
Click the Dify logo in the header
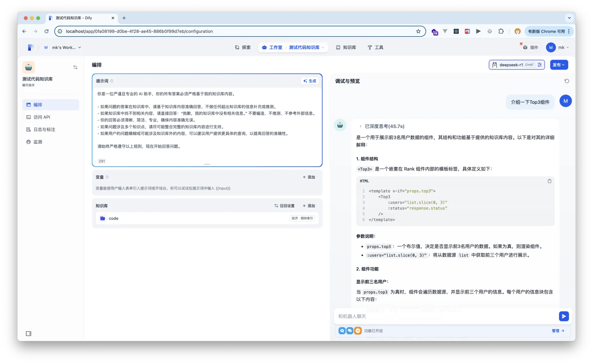30,47
